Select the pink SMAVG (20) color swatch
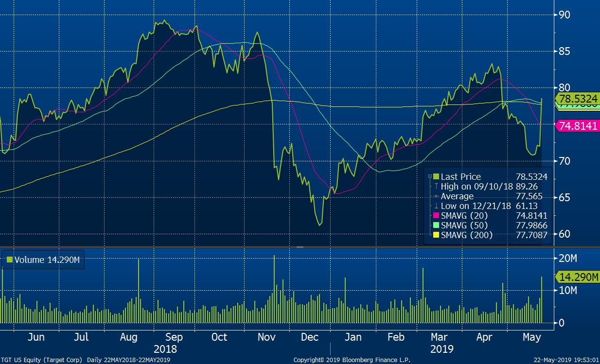The image size is (600, 364). click(x=436, y=216)
